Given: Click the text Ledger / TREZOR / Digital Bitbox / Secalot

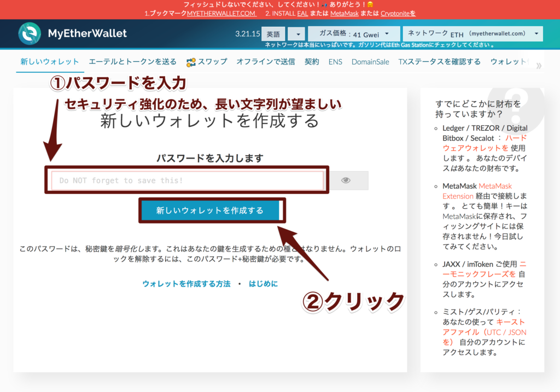Looking at the screenshot, I should (x=485, y=133).
